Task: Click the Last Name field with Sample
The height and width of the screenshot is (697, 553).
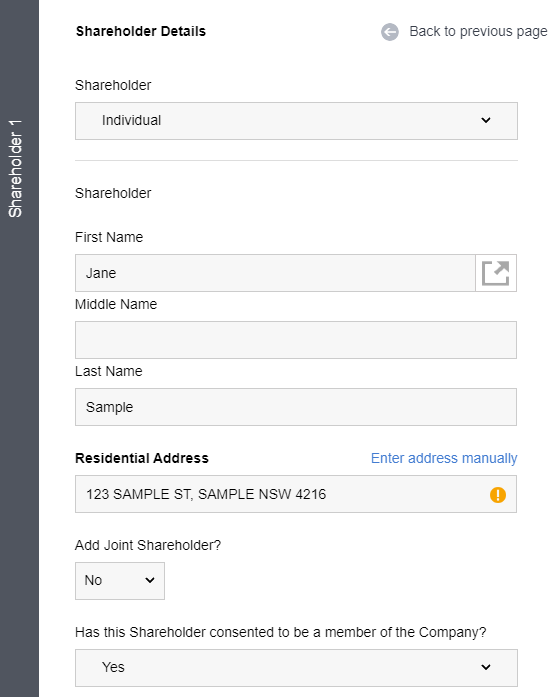Action: pyautogui.click(x=296, y=407)
